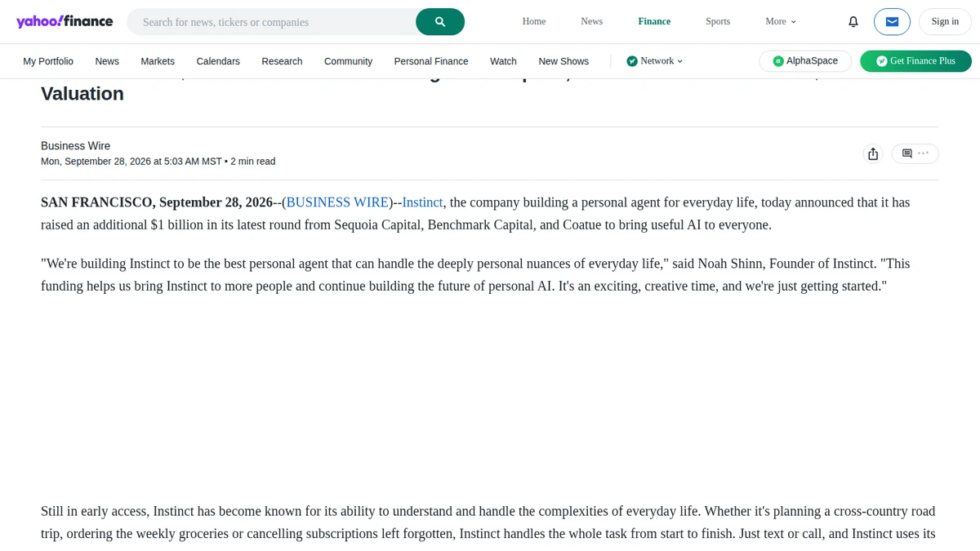Open the Sports navigation link
The width and height of the screenshot is (980, 551).
click(x=718, y=22)
